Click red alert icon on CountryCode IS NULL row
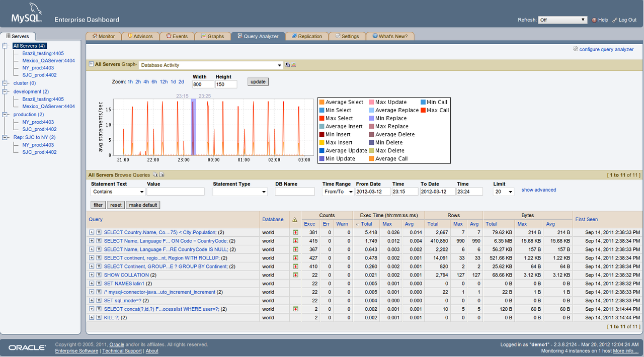Image resolution: width=644 pixels, height=357 pixels. (x=295, y=249)
